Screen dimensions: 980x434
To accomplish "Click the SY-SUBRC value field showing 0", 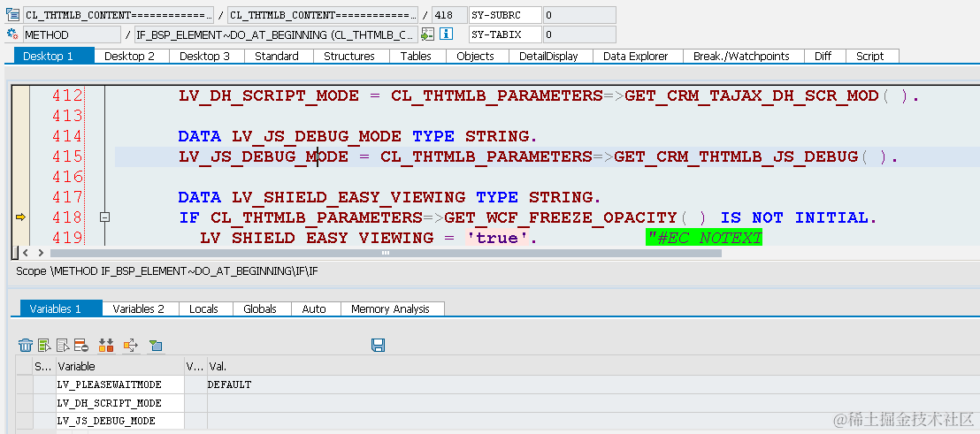I will [579, 15].
